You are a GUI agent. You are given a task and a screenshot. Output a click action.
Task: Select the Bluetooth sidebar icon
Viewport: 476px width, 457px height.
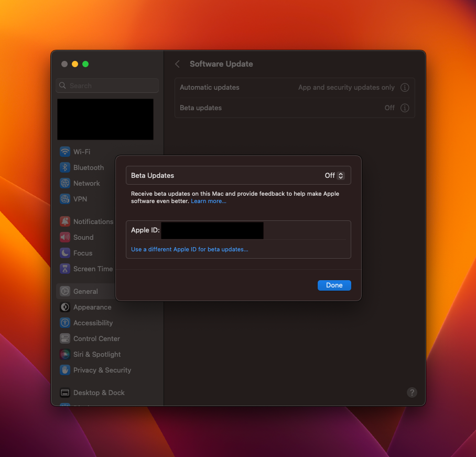point(65,167)
